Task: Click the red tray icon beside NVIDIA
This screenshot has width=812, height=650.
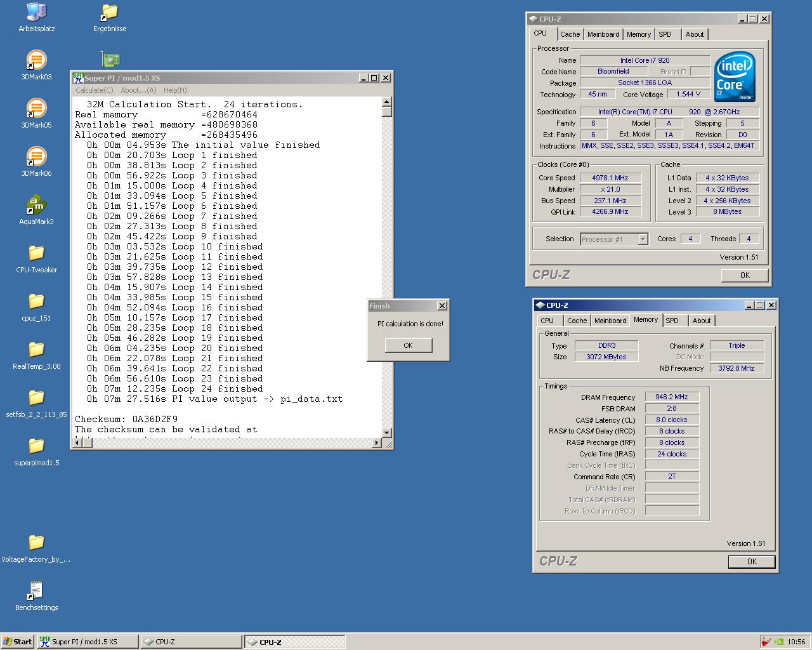Action: (767, 641)
